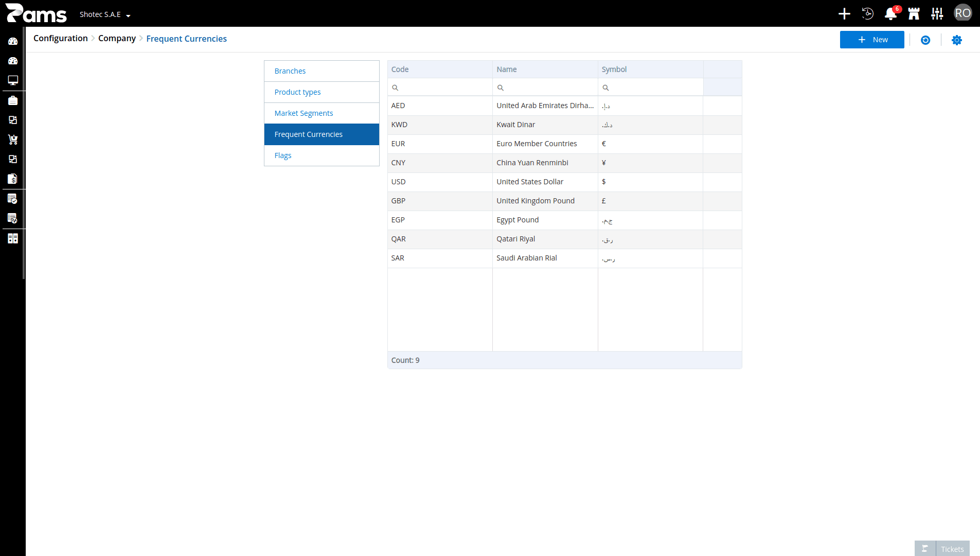The image size is (980, 556).
Task: Open the sliders settings icon in top bar
Action: [937, 13]
